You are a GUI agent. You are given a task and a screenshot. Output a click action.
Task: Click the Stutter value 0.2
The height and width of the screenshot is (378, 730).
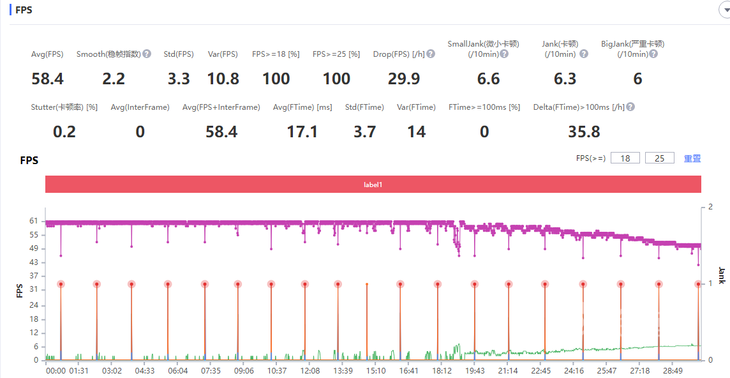[64, 132]
